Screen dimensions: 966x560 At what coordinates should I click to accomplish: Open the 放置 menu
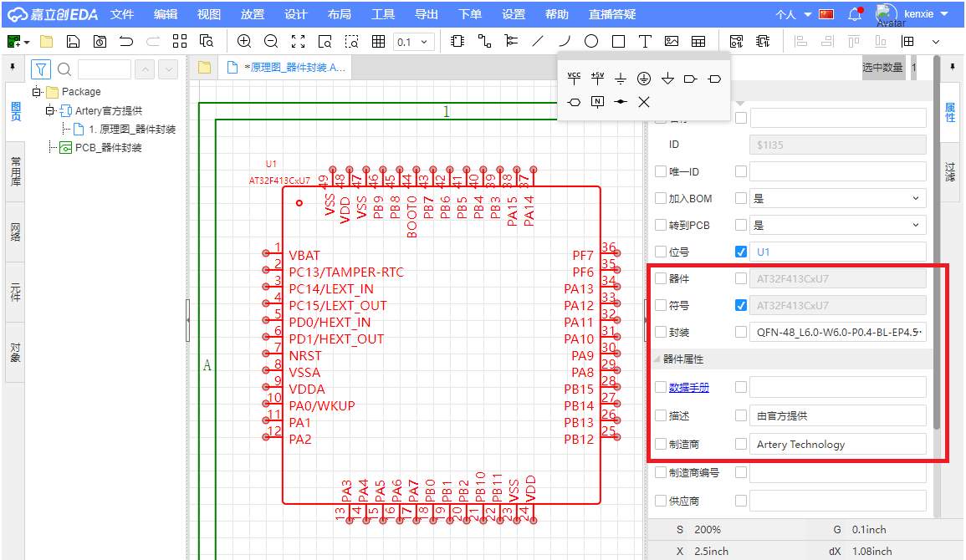tap(253, 14)
